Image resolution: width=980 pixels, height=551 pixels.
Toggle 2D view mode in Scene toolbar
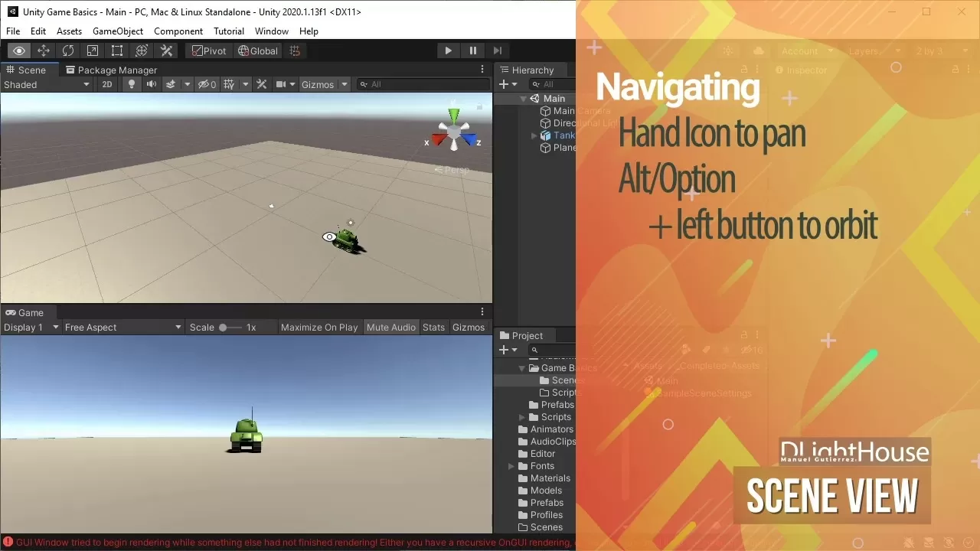coord(107,84)
